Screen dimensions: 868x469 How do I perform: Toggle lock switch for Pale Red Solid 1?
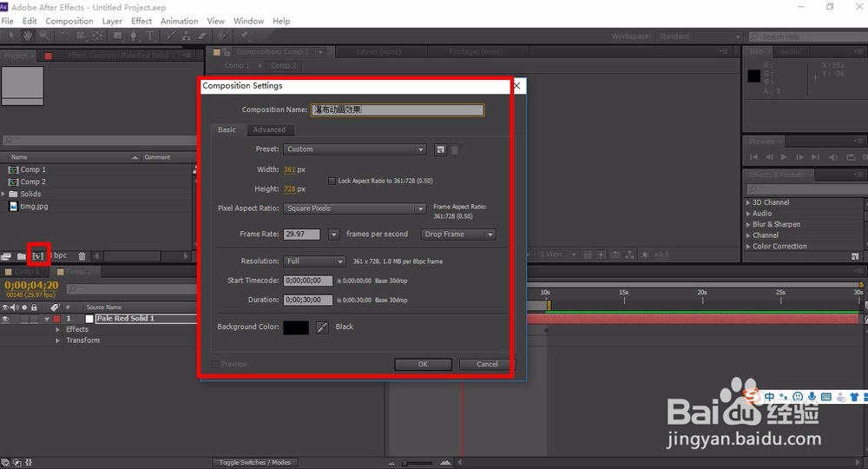[x=35, y=319]
